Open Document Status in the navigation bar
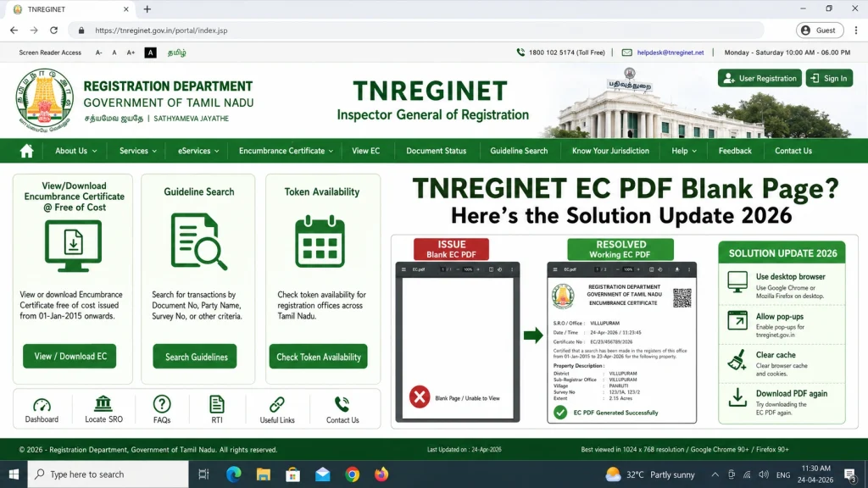This screenshot has height=488, width=868. tap(437, 151)
